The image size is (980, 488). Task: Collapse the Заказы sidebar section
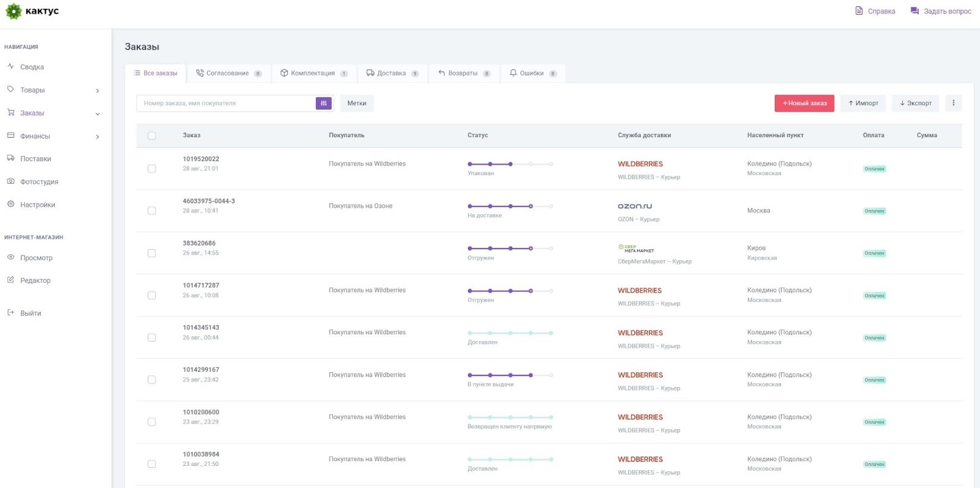pyautogui.click(x=97, y=114)
